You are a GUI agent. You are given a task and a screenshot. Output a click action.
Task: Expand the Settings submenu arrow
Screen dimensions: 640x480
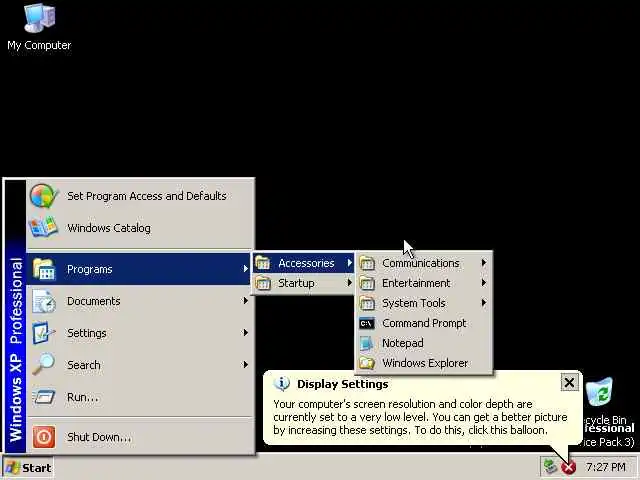click(245, 333)
